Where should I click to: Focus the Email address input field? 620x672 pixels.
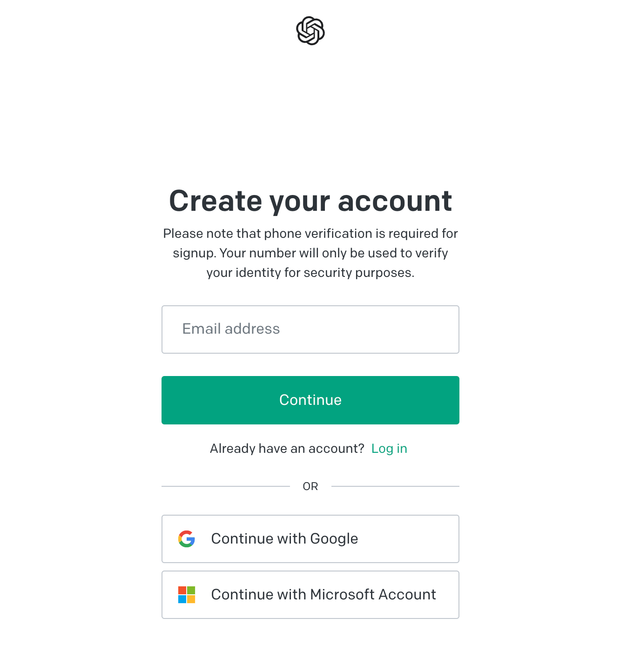pyautogui.click(x=310, y=329)
